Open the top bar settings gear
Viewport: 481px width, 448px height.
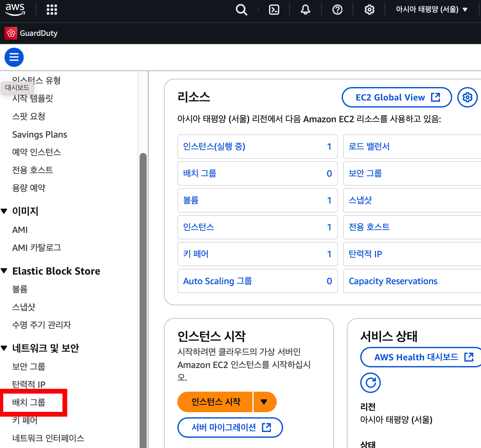[370, 10]
